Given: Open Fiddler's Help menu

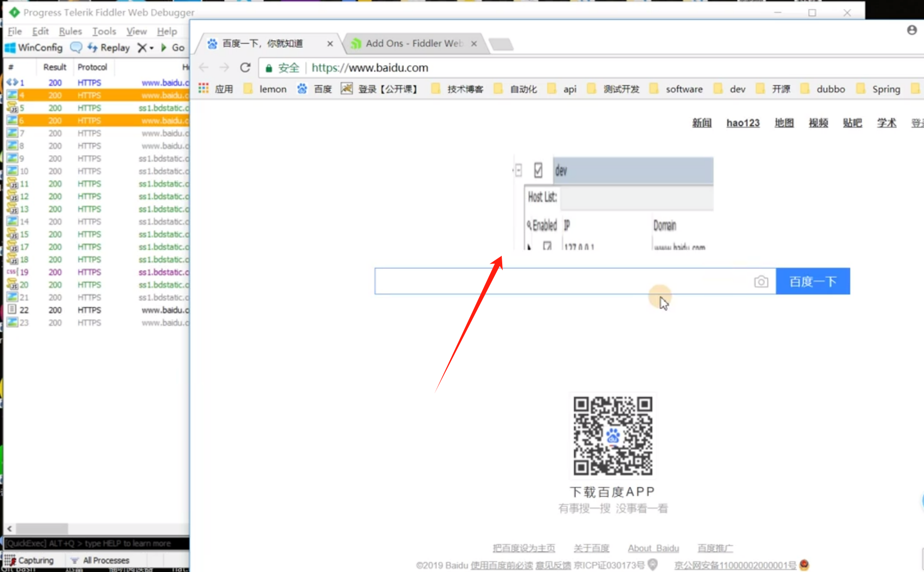Looking at the screenshot, I should [167, 31].
